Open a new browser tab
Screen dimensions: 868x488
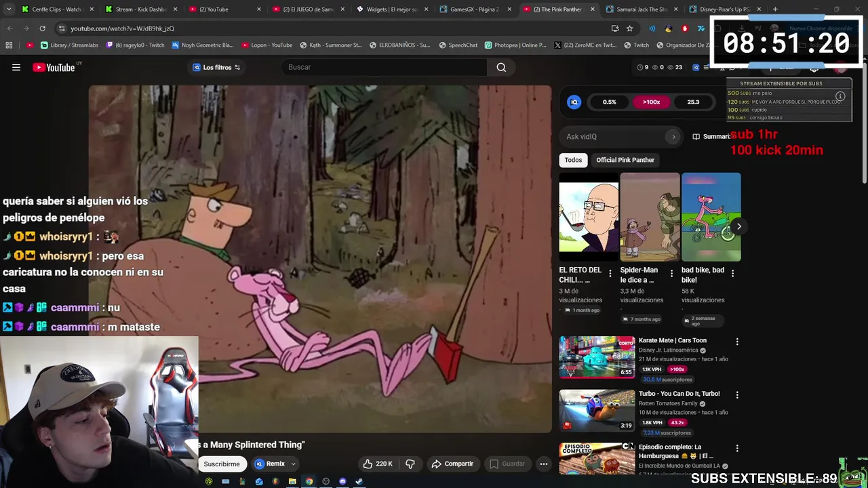775,9
